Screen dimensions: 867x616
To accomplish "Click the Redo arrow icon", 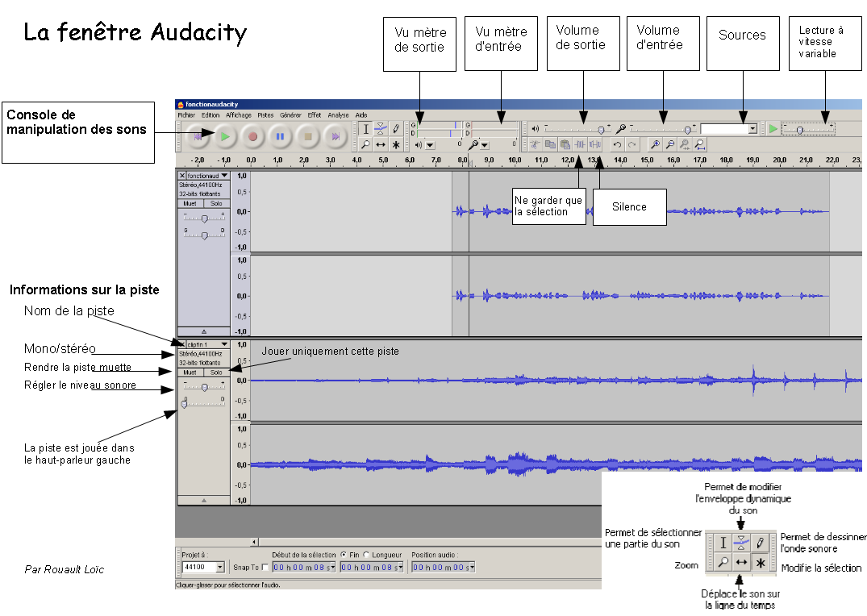I will 632,145.
